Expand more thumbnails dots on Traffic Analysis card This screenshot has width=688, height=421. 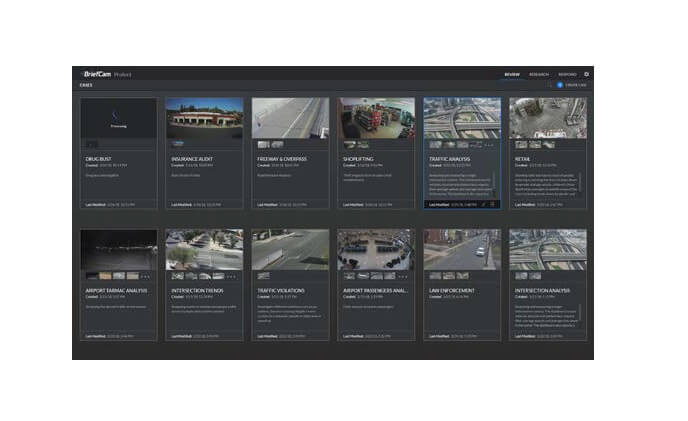tap(487, 144)
